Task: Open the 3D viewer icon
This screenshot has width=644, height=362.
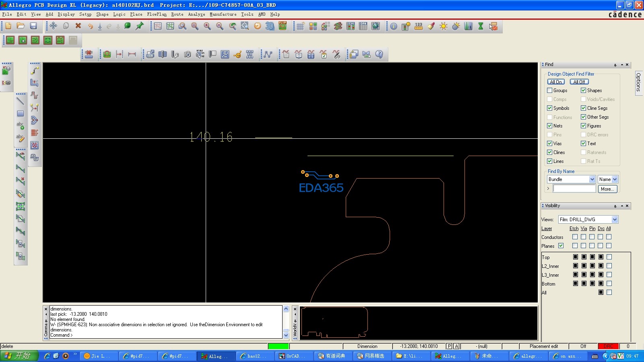Action: (x=270, y=26)
